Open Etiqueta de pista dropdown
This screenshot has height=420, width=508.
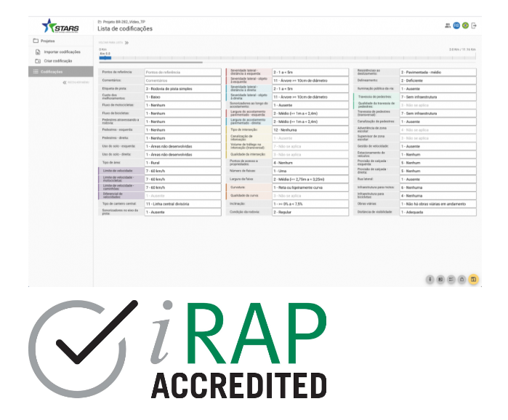182,89
